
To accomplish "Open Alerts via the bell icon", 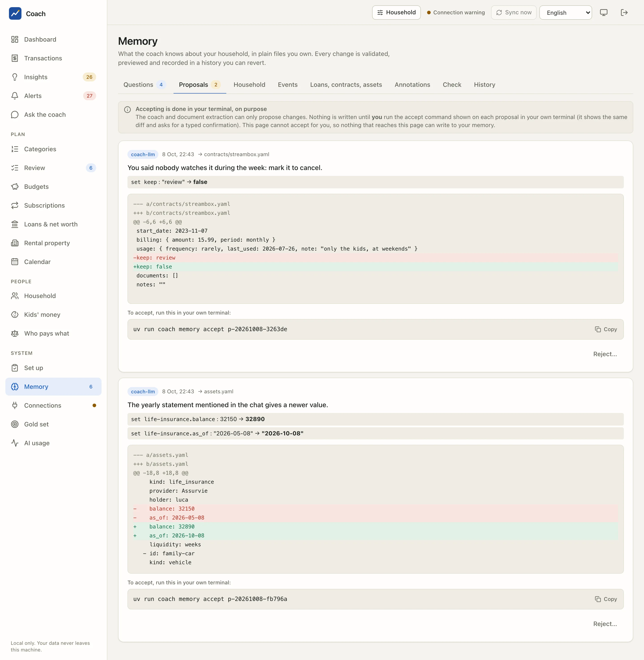I will 15,96.
